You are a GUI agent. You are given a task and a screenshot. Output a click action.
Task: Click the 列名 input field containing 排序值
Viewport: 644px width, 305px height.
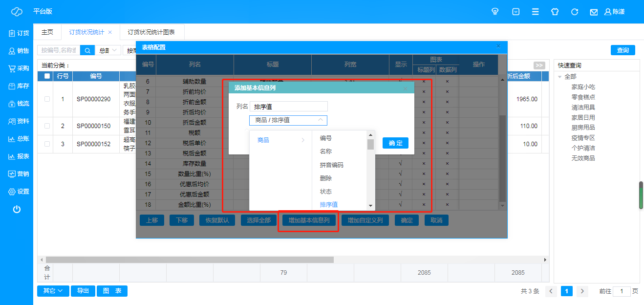pos(288,107)
